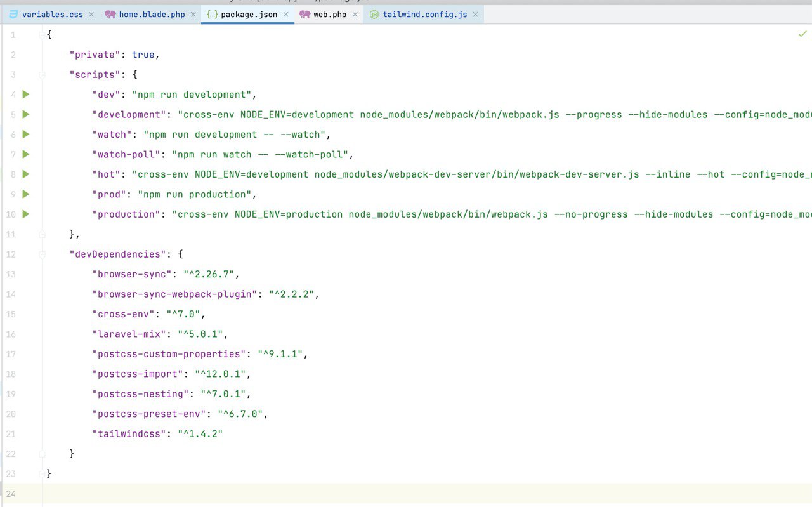Run the "hot" script gutter icon
This screenshot has width=812, height=507.
coord(26,174)
